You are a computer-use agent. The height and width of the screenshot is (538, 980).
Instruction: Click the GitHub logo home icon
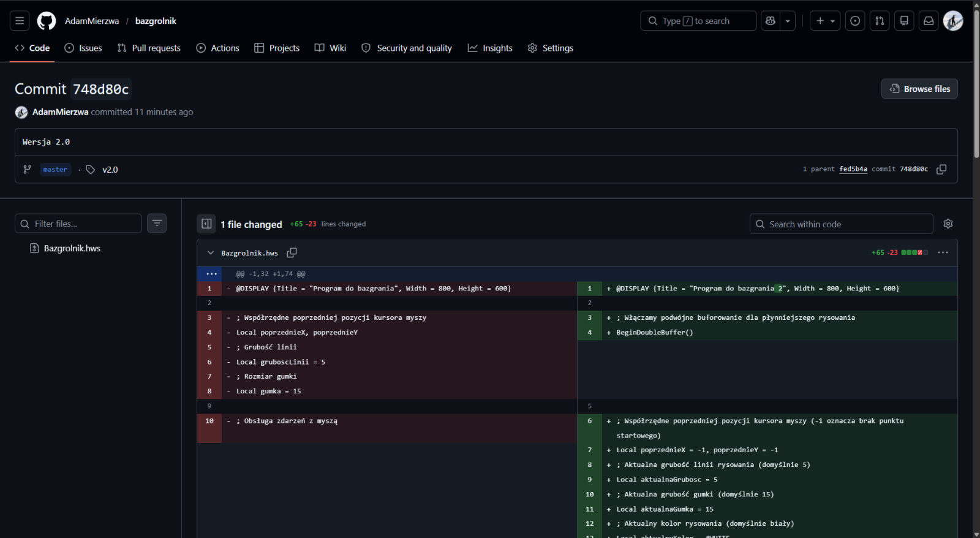click(x=47, y=21)
